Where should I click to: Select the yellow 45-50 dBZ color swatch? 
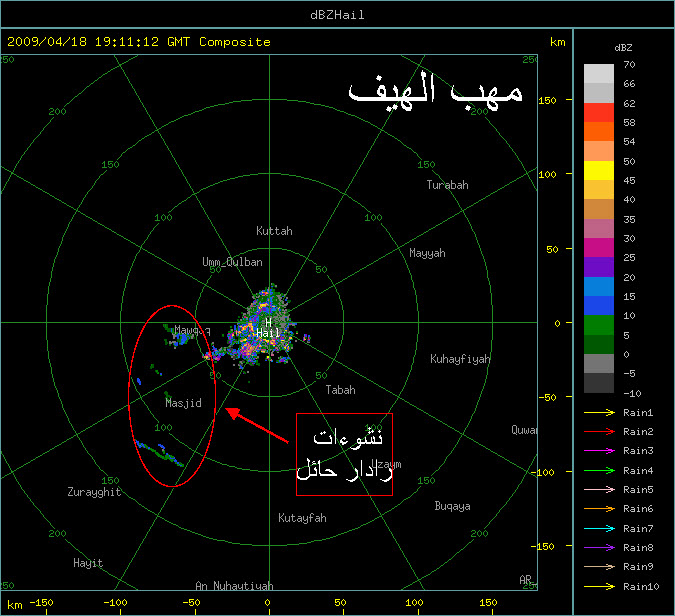coord(599,170)
